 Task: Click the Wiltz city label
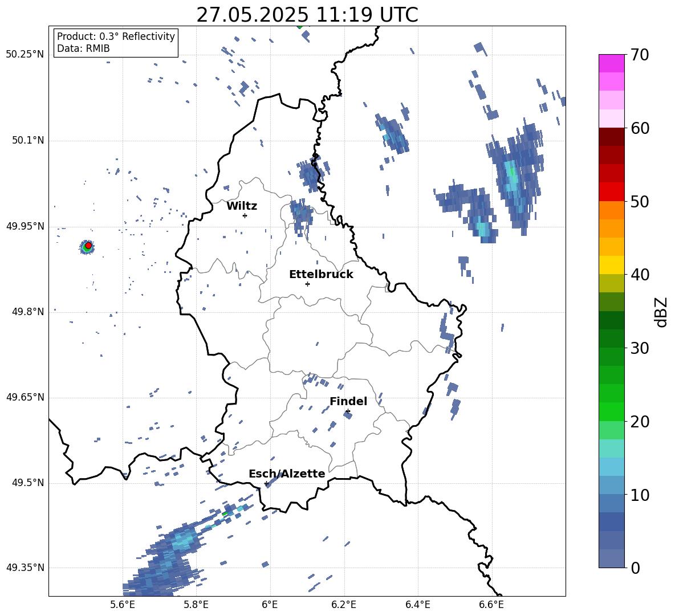[242, 206]
